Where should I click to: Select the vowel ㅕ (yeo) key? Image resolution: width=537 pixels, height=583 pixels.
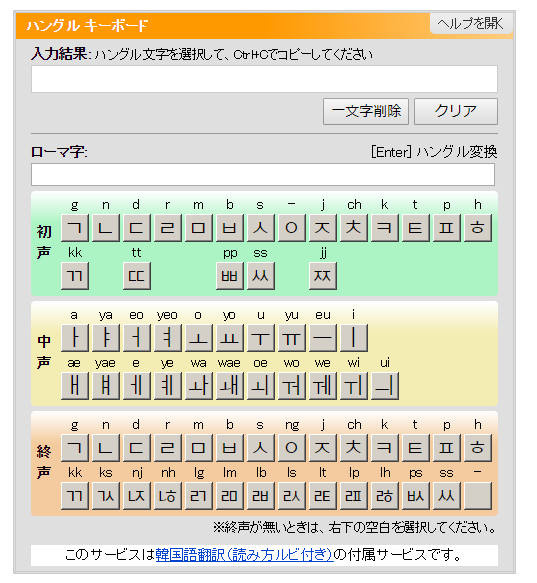168,338
